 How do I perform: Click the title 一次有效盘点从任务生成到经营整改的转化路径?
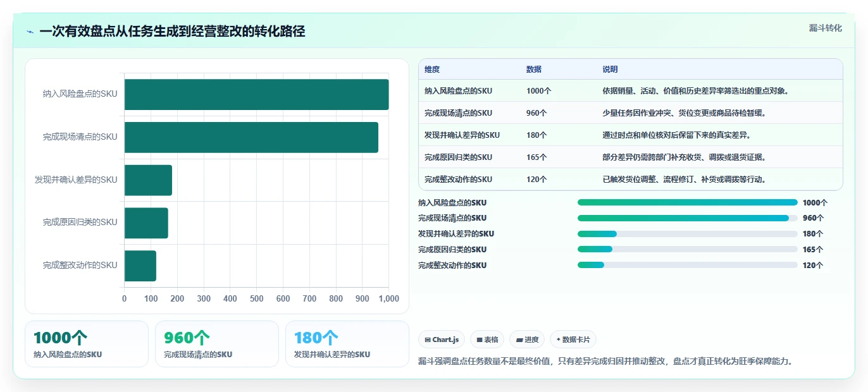[x=172, y=32]
